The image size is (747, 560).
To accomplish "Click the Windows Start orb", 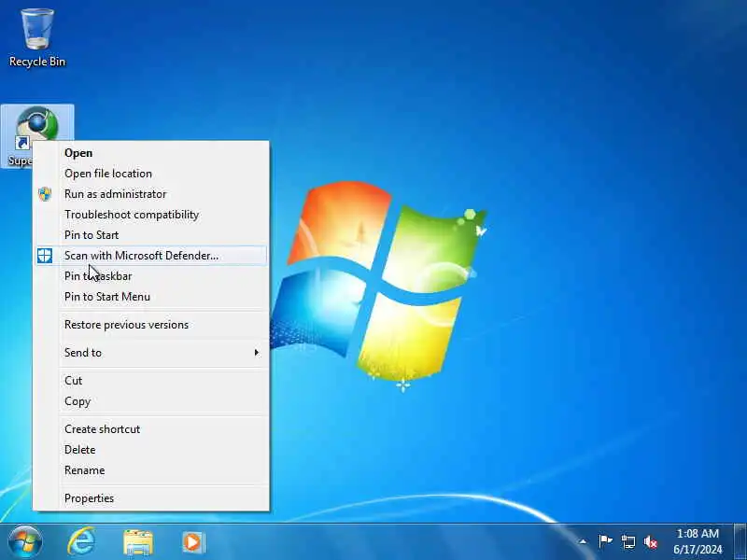I will (25, 542).
